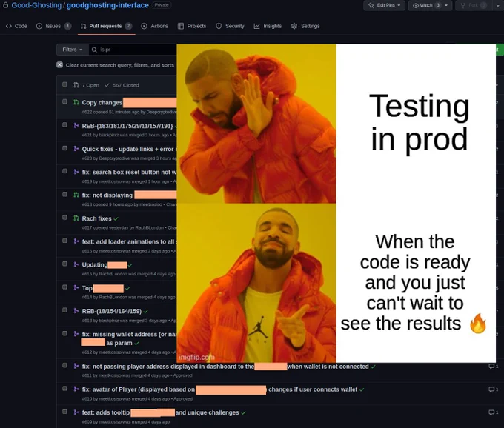Click the open pull request icon beside 7 Open
504x428 pixels.
76,85
